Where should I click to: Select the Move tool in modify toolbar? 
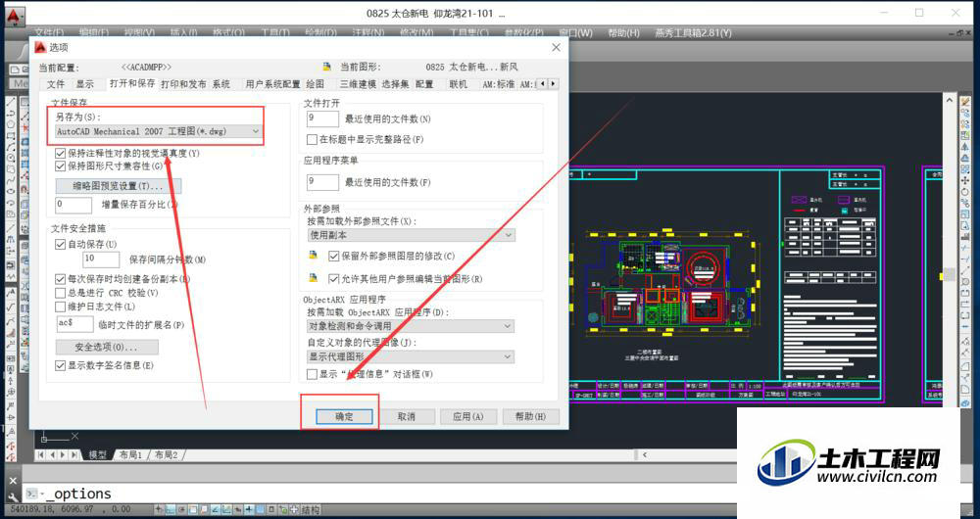click(x=965, y=180)
